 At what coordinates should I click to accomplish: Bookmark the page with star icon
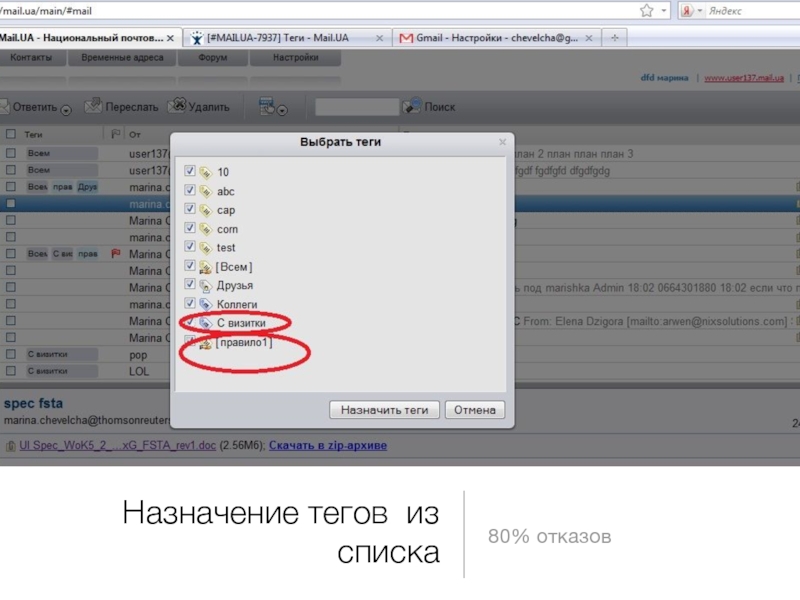point(646,10)
